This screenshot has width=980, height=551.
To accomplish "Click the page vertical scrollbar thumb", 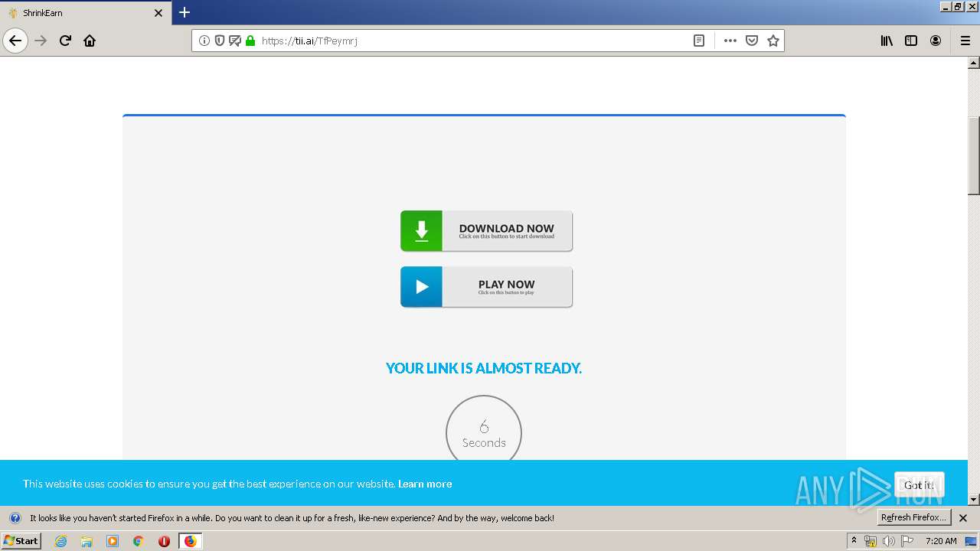I will (974, 156).
